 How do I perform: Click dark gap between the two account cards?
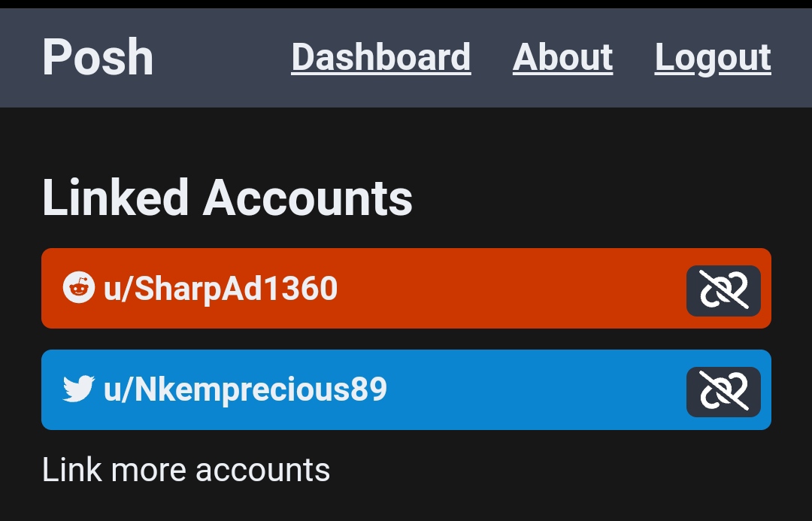click(407, 339)
